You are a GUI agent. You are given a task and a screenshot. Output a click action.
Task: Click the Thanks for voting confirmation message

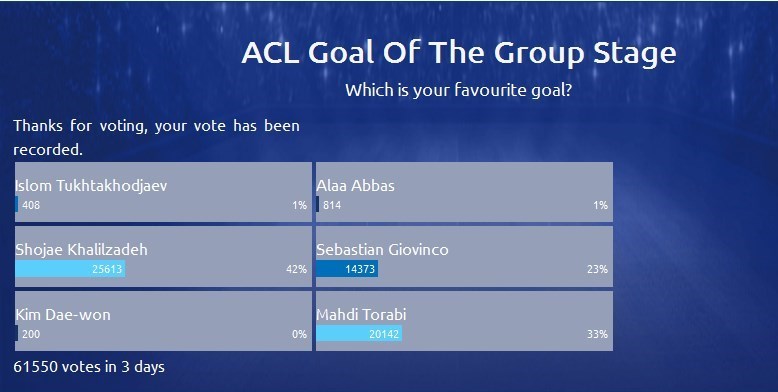pos(156,137)
